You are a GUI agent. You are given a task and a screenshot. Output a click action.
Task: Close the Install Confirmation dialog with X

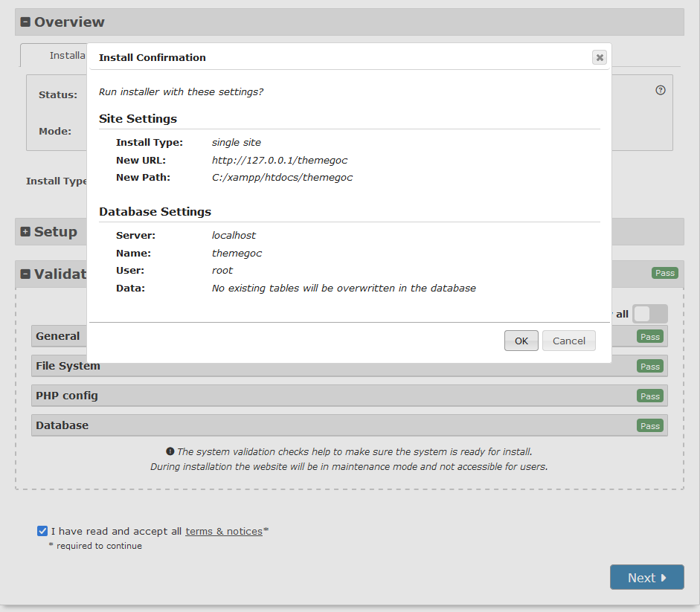(x=600, y=57)
